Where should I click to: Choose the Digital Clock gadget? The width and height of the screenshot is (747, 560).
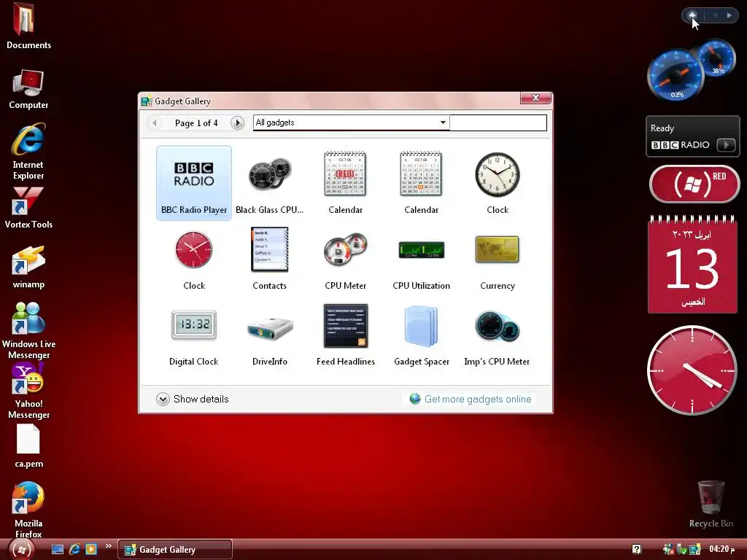tap(194, 335)
